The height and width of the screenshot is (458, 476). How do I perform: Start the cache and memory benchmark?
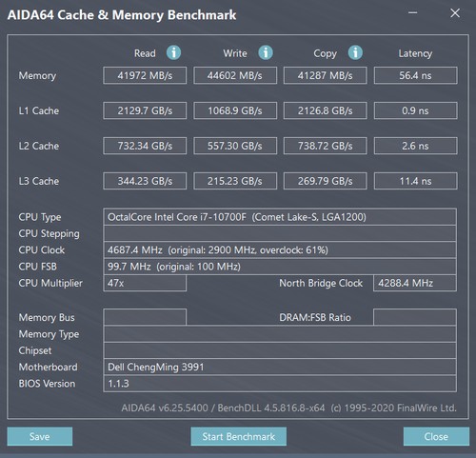[x=239, y=436]
